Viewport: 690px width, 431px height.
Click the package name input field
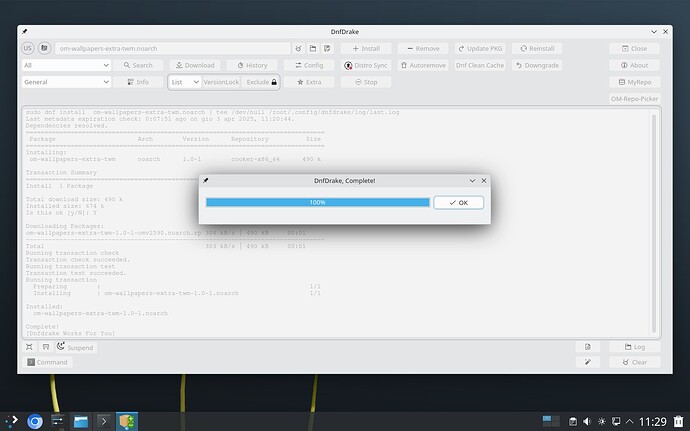[x=172, y=48]
